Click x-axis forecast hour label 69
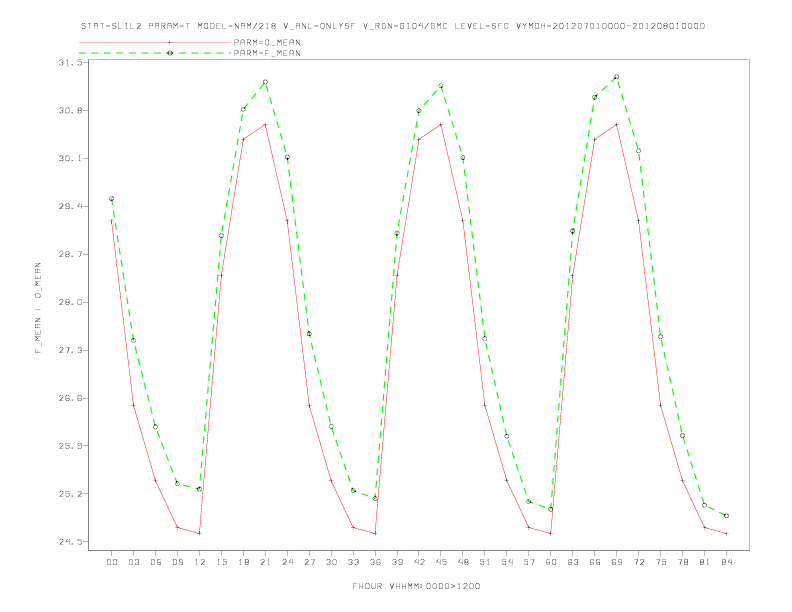 pyautogui.click(x=617, y=562)
